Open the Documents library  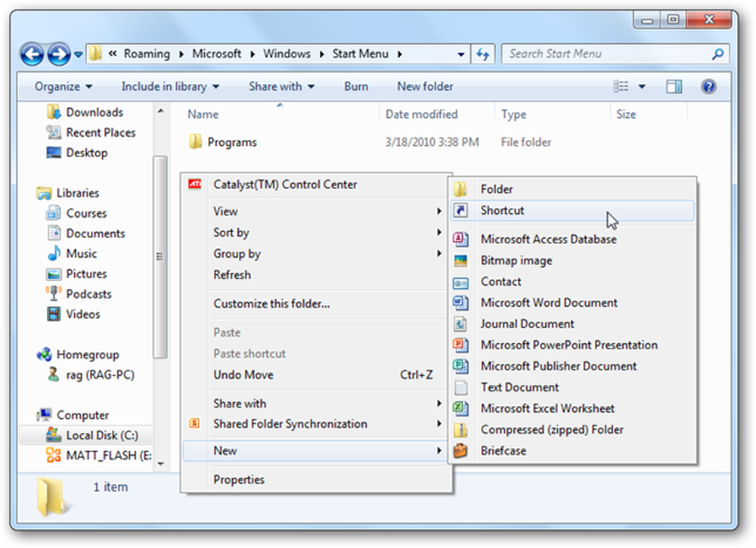(85, 234)
